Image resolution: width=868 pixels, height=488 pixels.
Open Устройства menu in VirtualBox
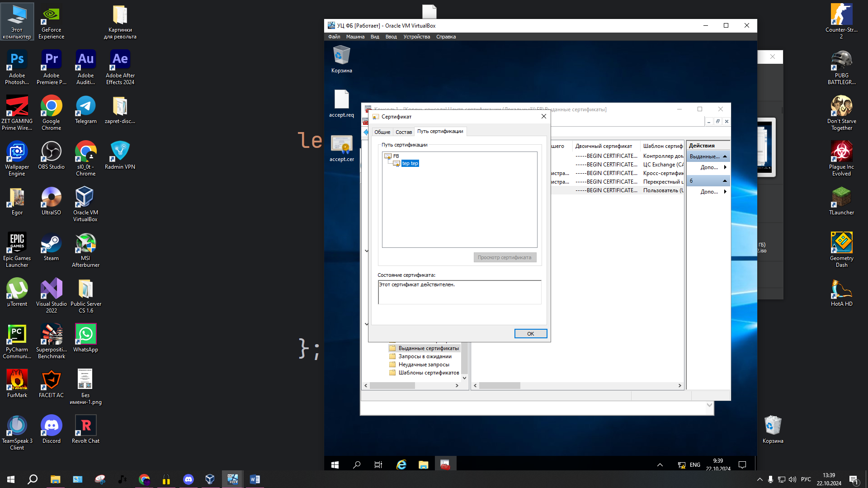click(416, 37)
